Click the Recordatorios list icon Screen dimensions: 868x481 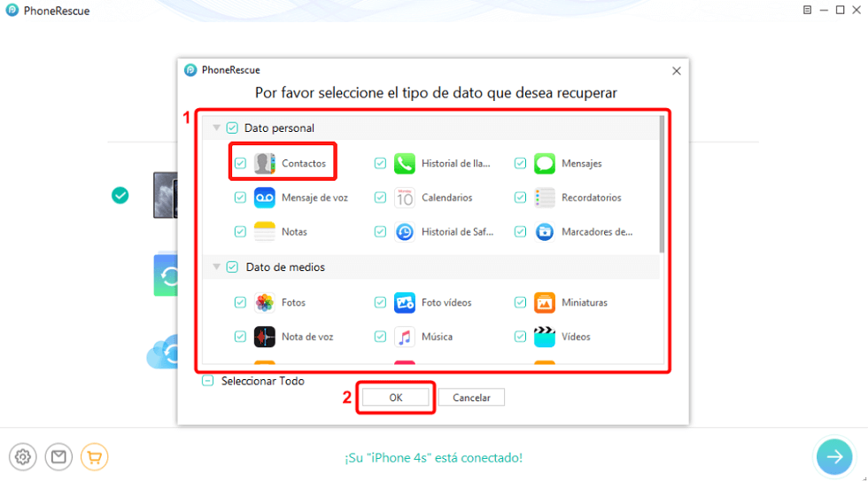(545, 198)
